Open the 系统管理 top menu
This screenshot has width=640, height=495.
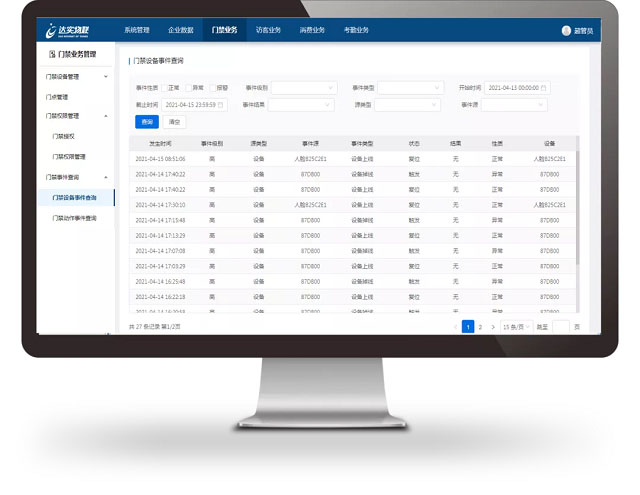137,30
